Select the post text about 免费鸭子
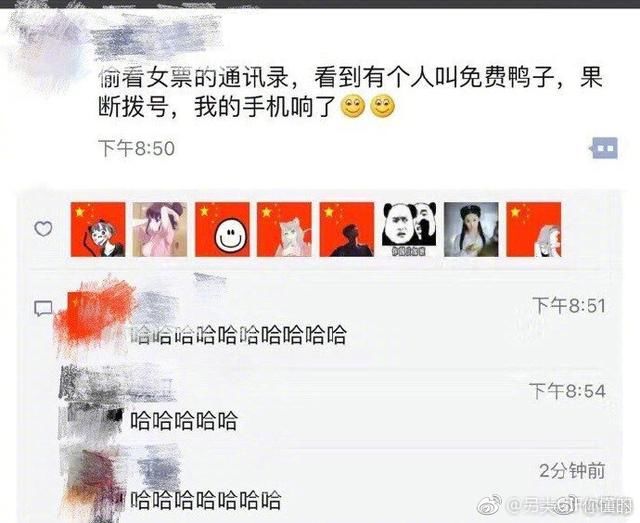 coord(350,93)
